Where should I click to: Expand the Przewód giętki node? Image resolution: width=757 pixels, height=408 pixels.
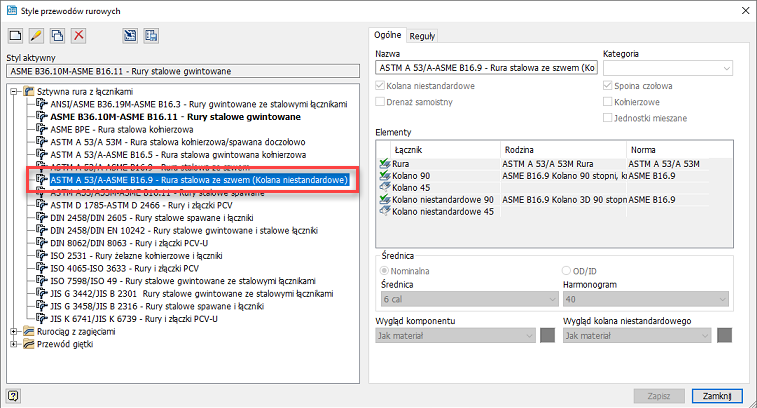pos(14,344)
